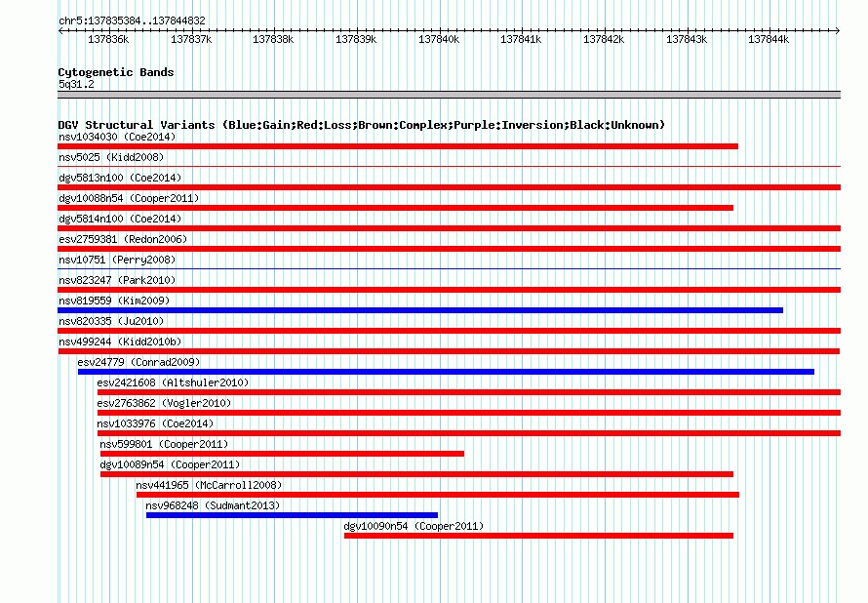This screenshot has width=868, height=603.
Task: Click the esv2421608 (Altshuler2010) label
Action: [173, 382]
